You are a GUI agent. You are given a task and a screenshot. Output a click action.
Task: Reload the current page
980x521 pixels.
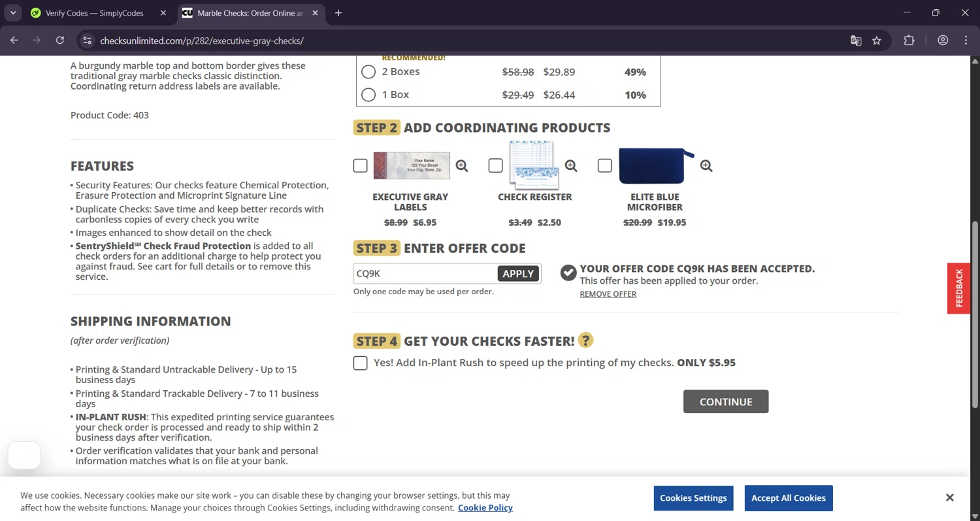coord(60,41)
